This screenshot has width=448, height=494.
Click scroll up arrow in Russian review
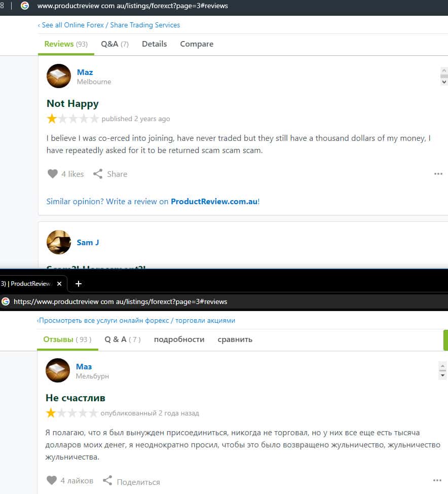click(442, 366)
